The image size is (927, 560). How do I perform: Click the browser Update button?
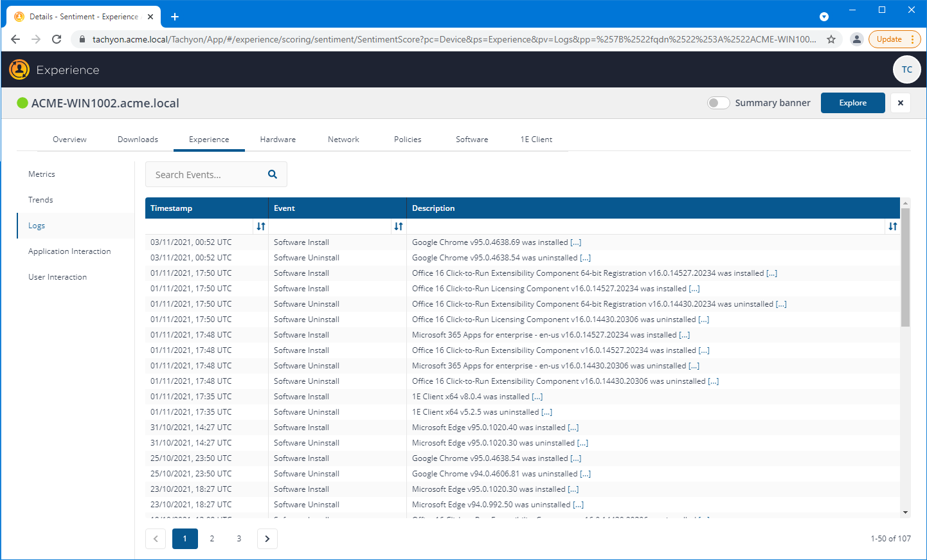895,39
